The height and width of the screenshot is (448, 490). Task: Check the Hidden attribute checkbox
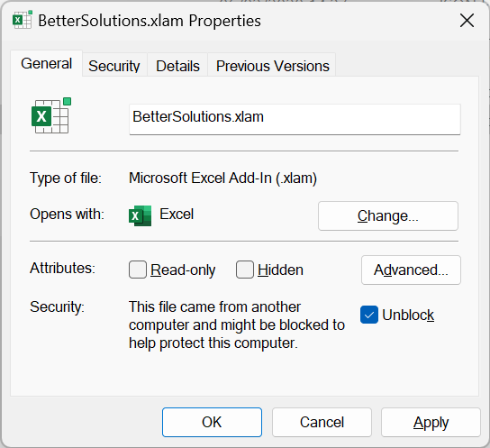(245, 270)
